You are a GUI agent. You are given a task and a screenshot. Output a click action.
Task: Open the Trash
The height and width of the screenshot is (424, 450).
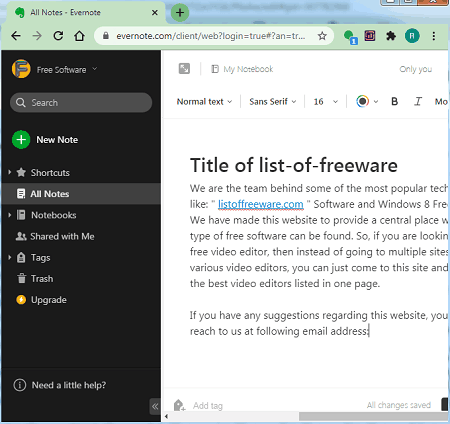click(35, 278)
